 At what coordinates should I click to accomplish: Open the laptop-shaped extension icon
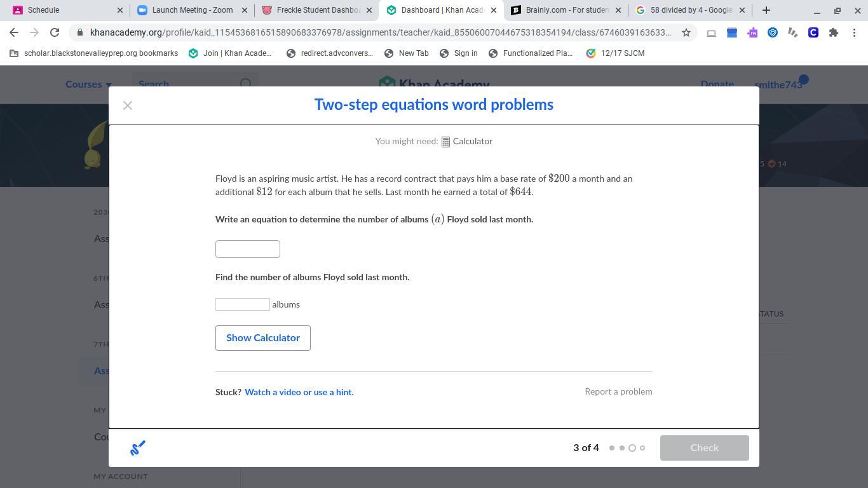[x=712, y=32]
